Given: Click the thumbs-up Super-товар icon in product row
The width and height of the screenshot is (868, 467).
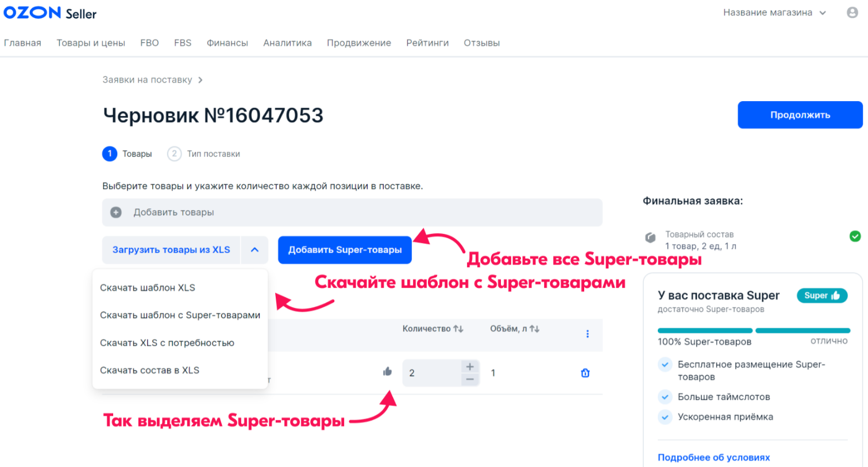Looking at the screenshot, I should [387, 372].
